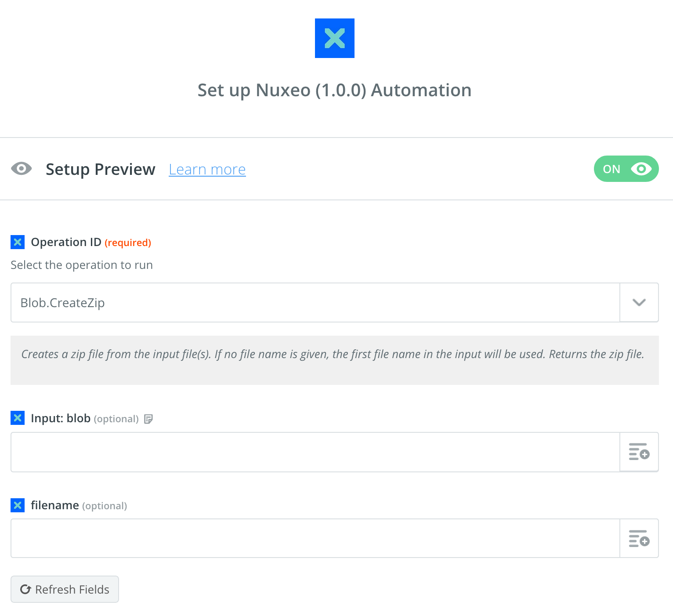The width and height of the screenshot is (673, 616).
Task: Click 'Select the operation to run' help text
Action: coord(82,265)
